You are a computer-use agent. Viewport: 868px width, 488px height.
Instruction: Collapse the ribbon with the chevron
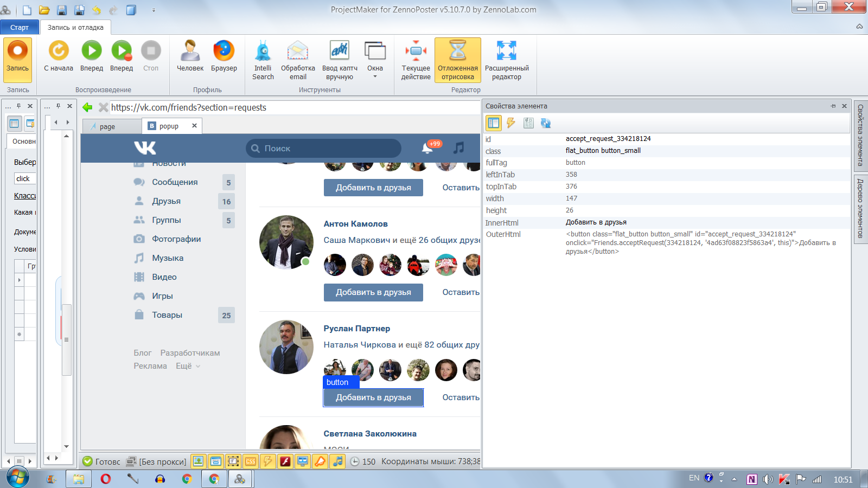(x=859, y=26)
